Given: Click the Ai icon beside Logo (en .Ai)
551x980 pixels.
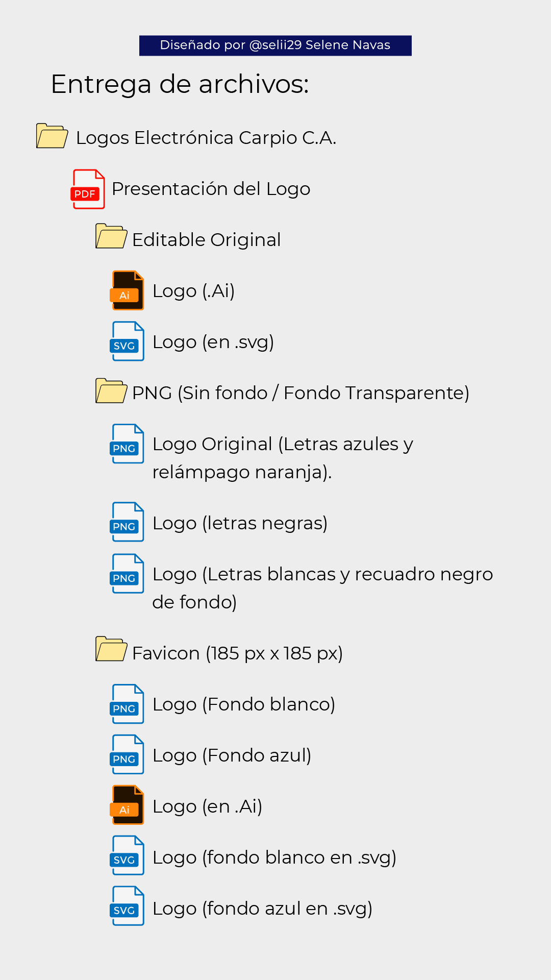Looking at the screenshot, I should click(127, 805).
